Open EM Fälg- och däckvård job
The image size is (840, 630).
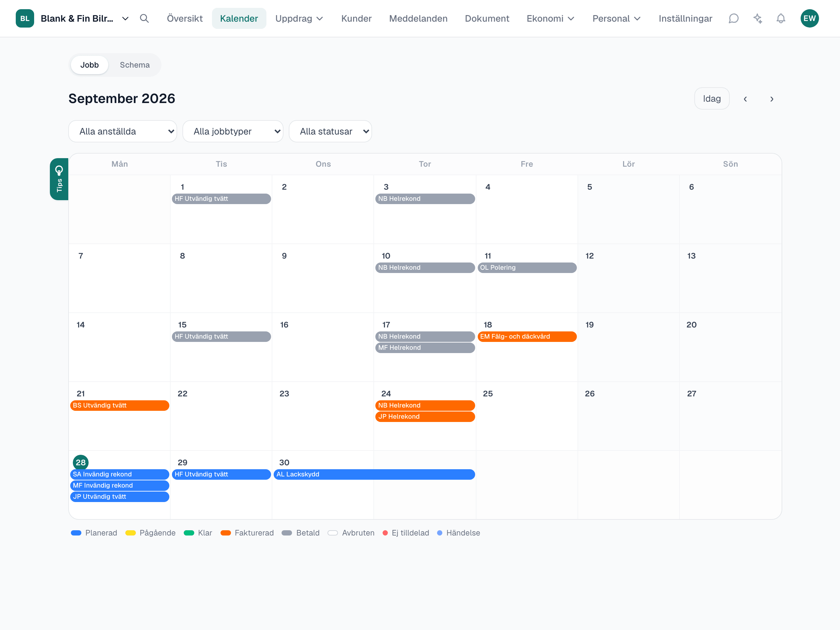tap(527, 336)
